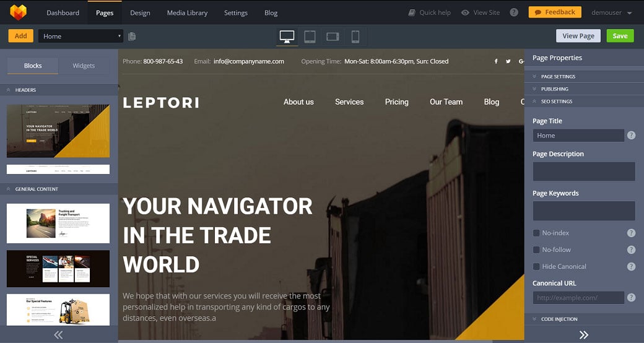
Task: Enable the No-follow checkbox
Action: click(x=536, y=250)
